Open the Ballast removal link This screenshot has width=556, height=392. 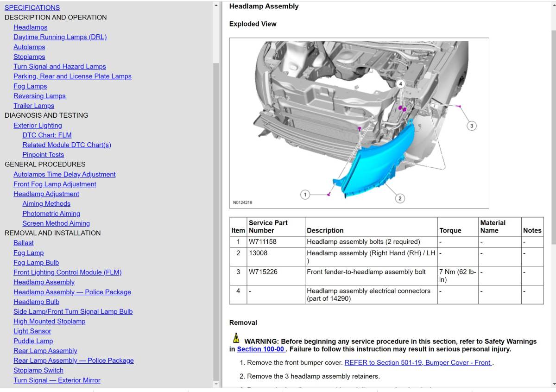(x=23, y=243)
